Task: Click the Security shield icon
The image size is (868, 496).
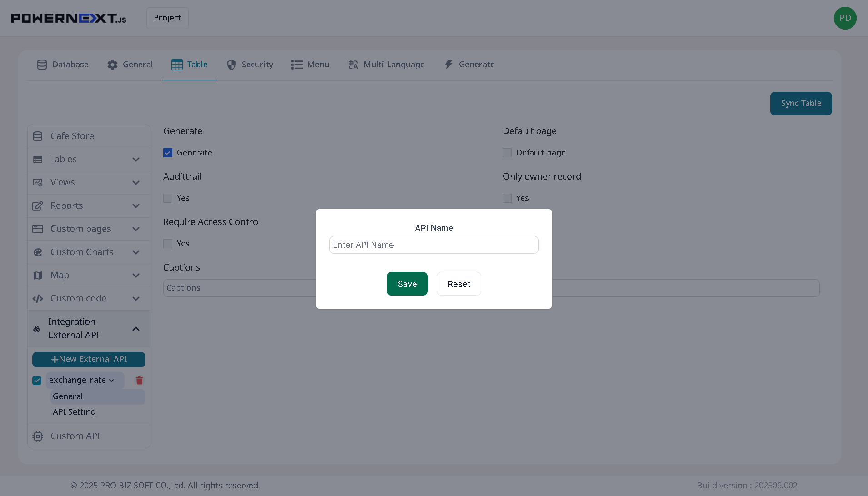Action: click(x=231, y=65)
